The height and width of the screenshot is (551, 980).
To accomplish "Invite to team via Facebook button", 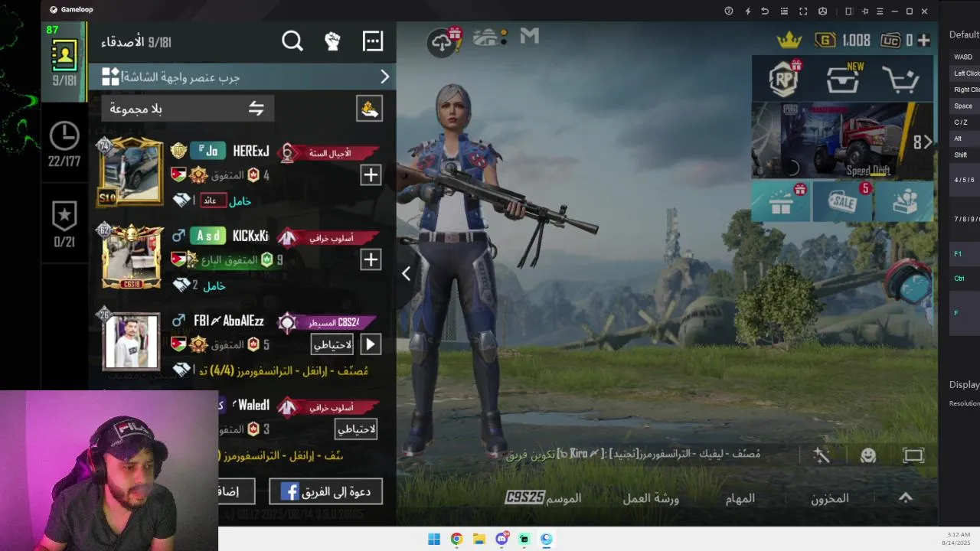I will (x=325, y=492).
